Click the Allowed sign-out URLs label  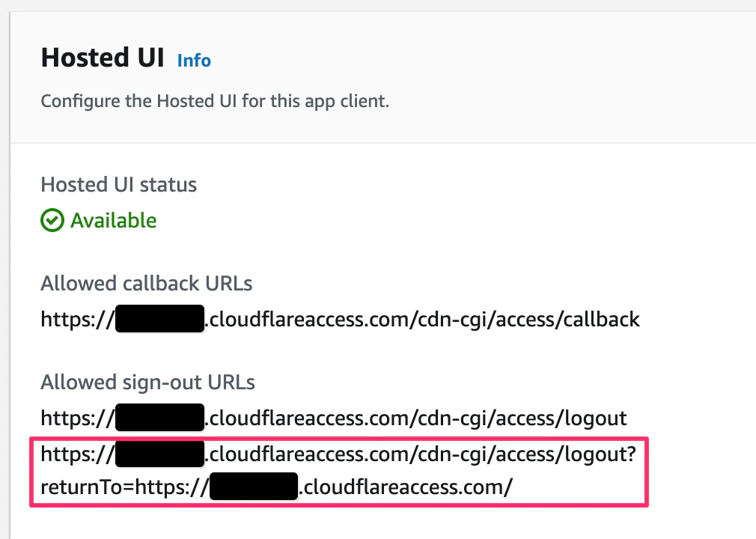coord(147,383)
